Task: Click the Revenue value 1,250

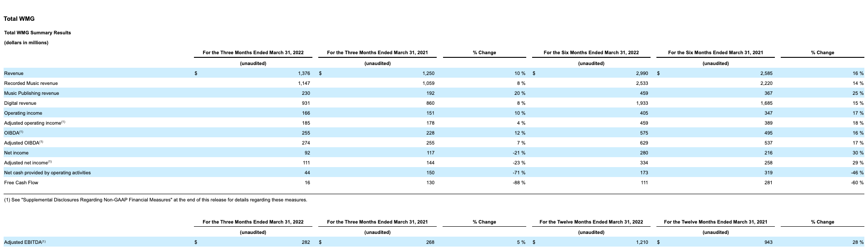Action: pos(428,73)
